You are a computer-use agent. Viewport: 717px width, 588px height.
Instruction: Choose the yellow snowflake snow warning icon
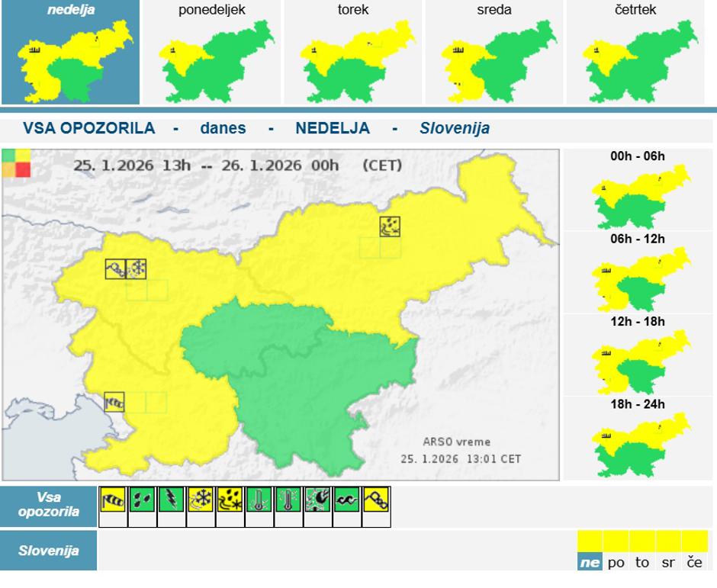[201, 500]
